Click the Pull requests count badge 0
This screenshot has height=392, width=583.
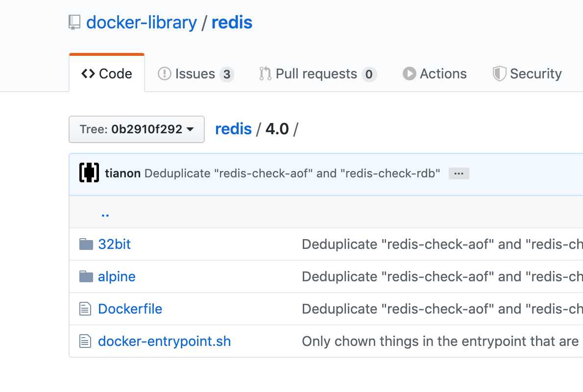(369, 74)
